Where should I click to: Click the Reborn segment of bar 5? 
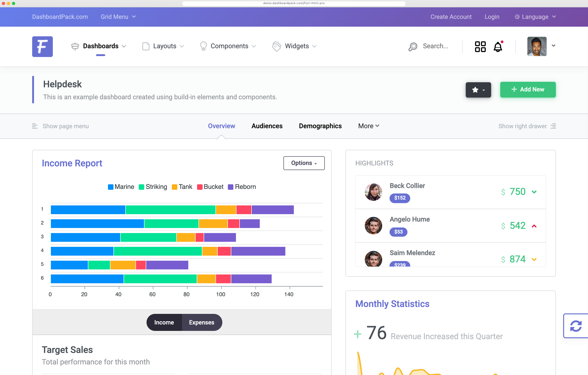[167, 265]
